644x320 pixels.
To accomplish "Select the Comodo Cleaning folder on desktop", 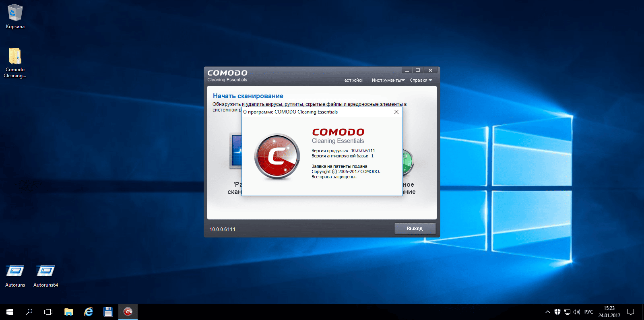I will [15, 62].
